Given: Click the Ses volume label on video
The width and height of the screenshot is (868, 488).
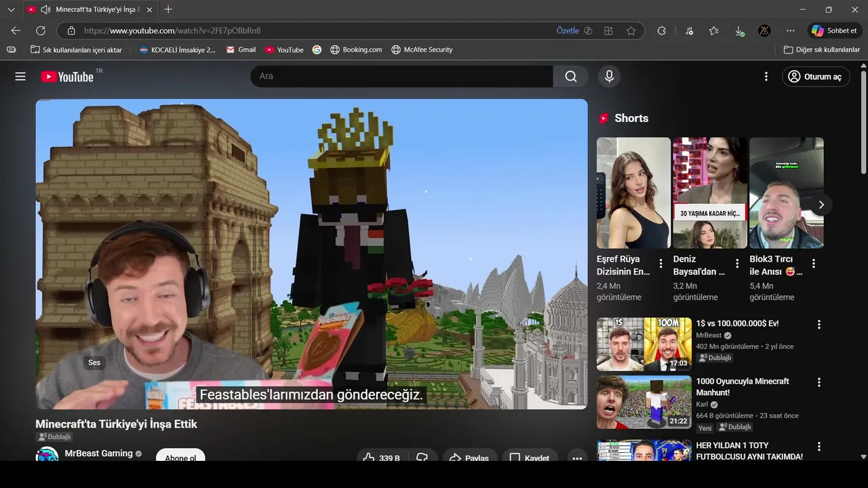Looking at the screenshot, I should coord(94,363).
